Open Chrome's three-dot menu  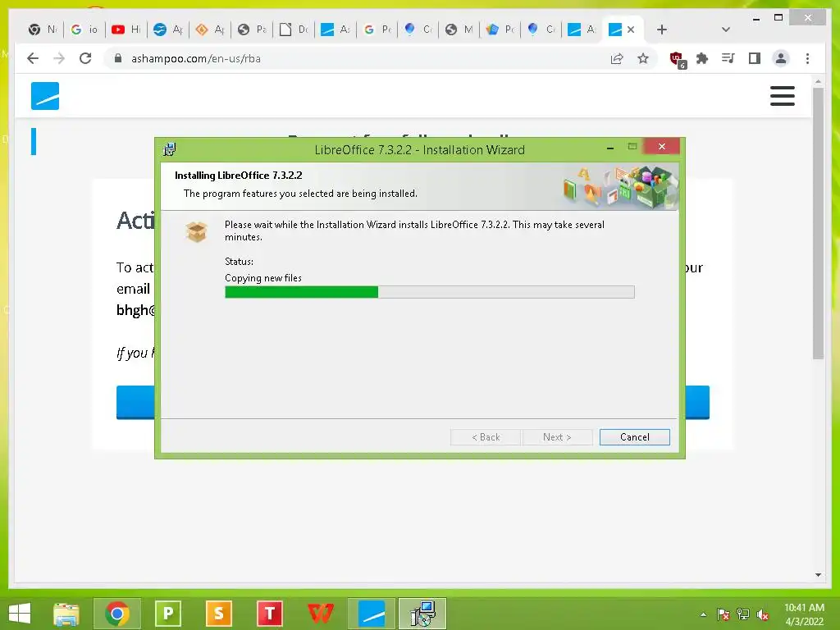click(x=807, y=58)
